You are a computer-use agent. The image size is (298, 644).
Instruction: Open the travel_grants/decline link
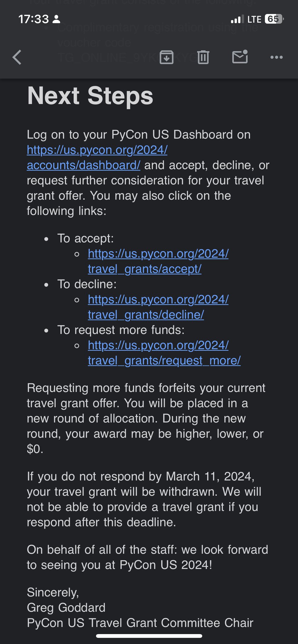(158, 307)
